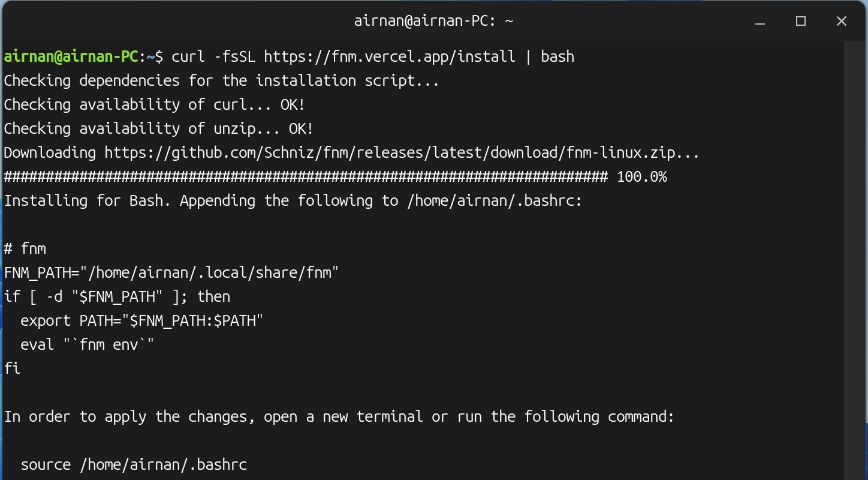
Task: Click the 'In order to apply the changes' line
Action: (339, 416)
